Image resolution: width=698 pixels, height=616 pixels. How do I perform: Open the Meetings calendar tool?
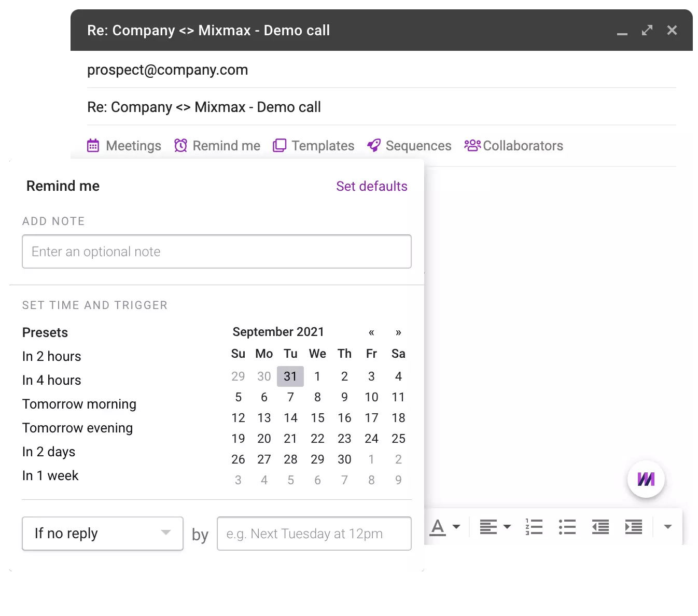coord(124,146)
